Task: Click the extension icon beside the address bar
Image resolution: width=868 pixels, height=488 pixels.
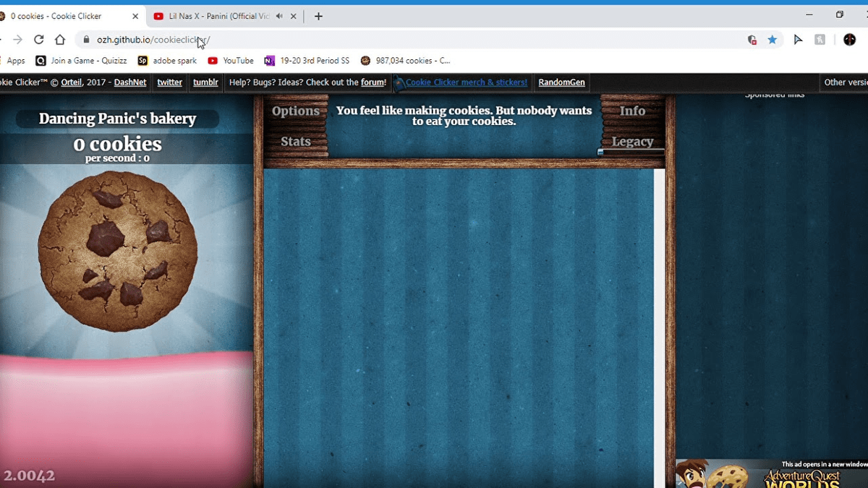Action: 820,40
